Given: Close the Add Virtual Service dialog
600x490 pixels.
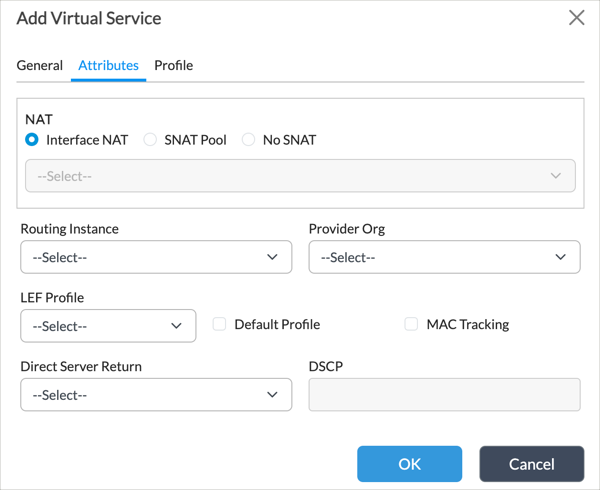Looking at the screenshot, I should coord(576,18).
